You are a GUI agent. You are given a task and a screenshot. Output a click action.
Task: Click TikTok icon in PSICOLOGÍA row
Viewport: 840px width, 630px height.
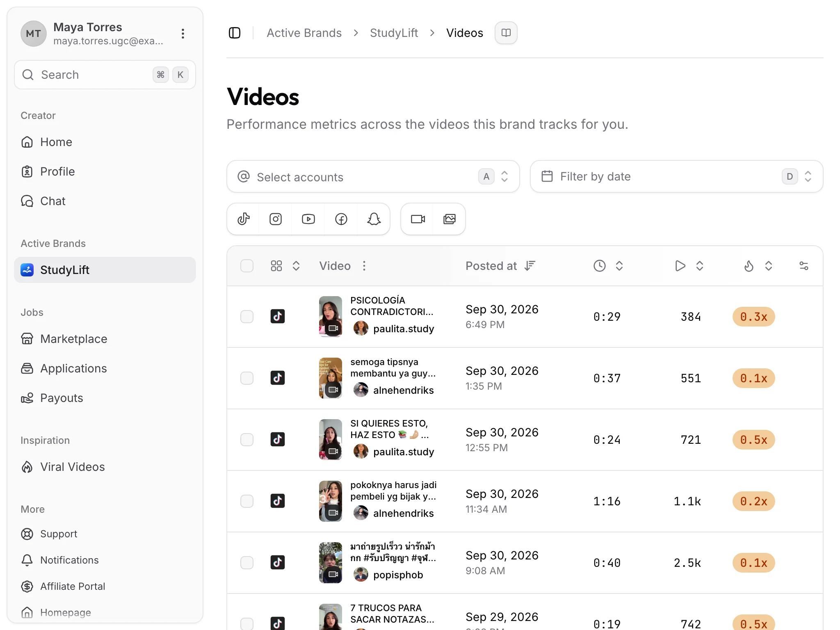pos(278,316)
